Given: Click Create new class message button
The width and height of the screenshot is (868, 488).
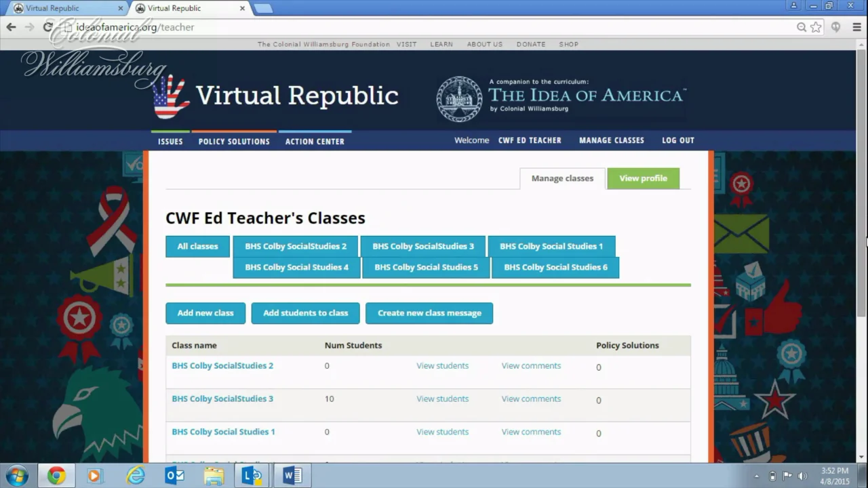Looking at the screenshot, I should 429,313.
